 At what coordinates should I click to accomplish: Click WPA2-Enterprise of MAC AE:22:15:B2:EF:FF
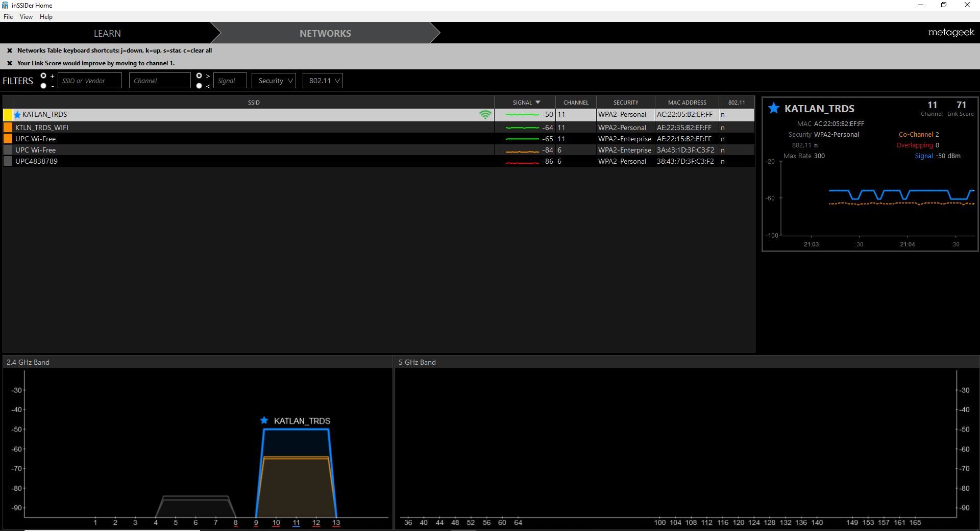(x=625, y=139)
